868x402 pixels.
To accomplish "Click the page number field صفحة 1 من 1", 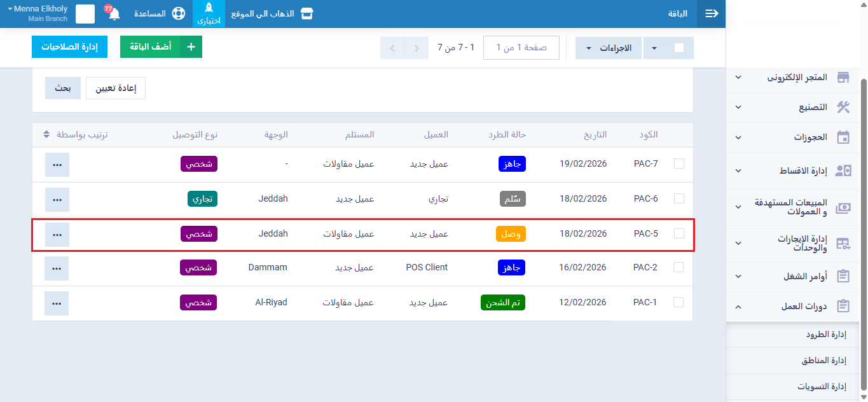I will pos(521,48).
